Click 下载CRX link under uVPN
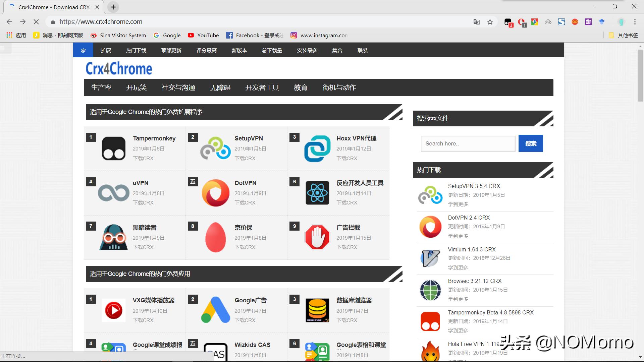This screenshot has height=362, width=644. click(x=143, y=203)
